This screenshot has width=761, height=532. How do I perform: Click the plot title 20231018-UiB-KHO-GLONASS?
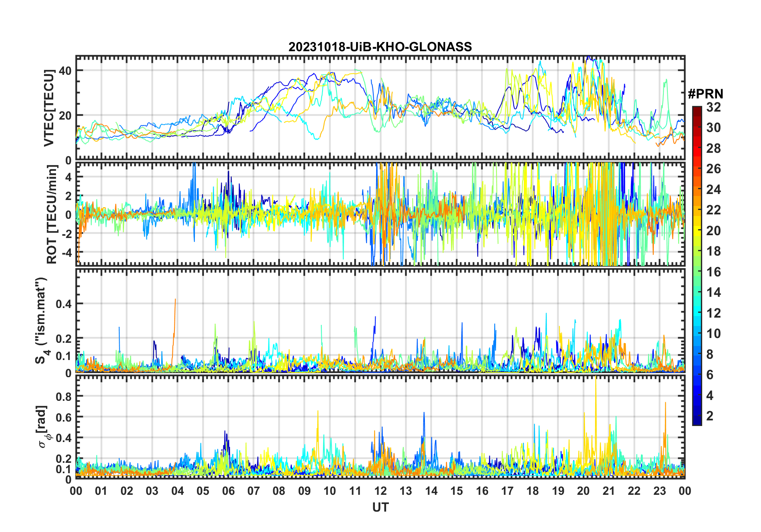click(380, 47)
